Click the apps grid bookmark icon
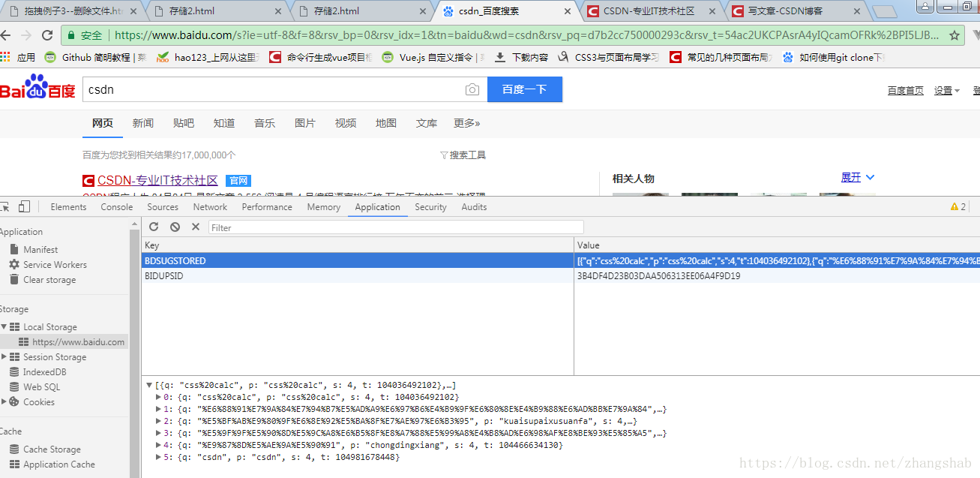The image size is (980, 478). click(5, 57)
